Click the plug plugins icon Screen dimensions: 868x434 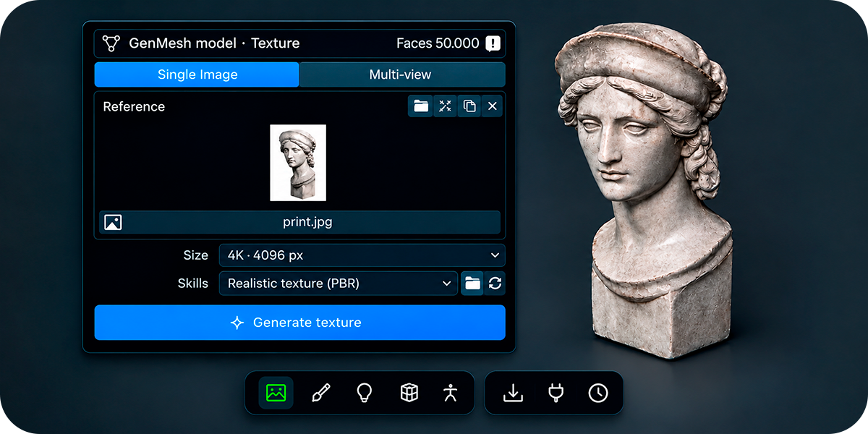pos(556,393)
